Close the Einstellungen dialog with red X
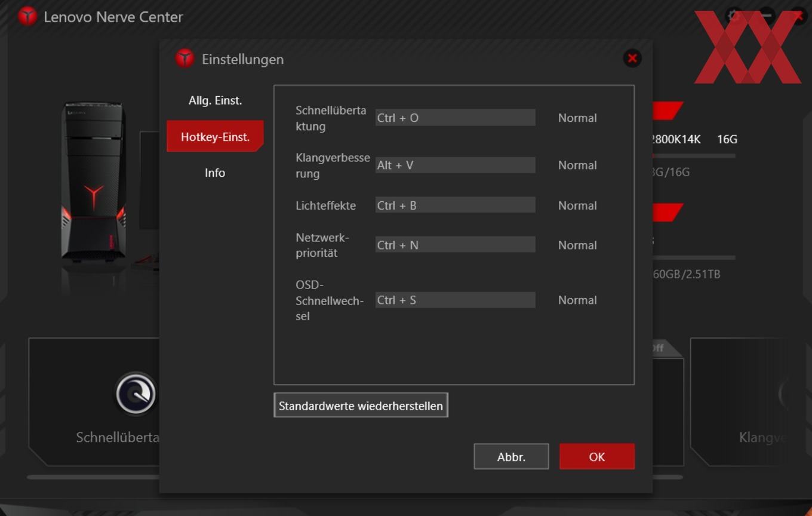Screen dimensions: 812x516 pos(632,58)
